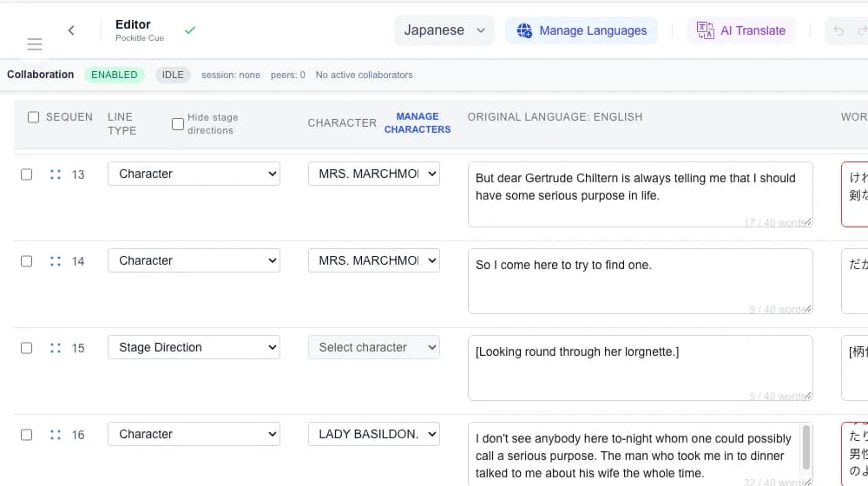Open the MANAGE CHARACTERS link
868x486 pixels.
click(418, 123)
